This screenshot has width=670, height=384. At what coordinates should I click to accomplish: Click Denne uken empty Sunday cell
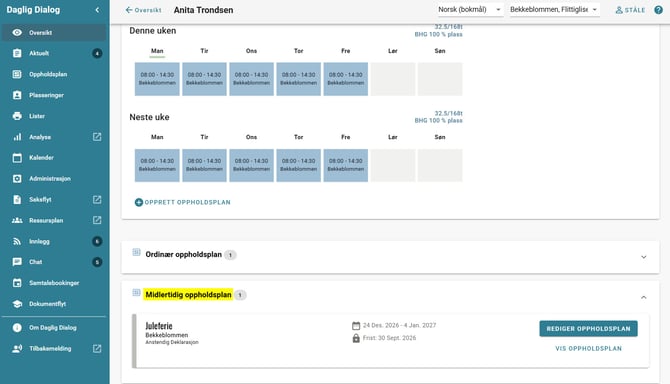point(440,79)
